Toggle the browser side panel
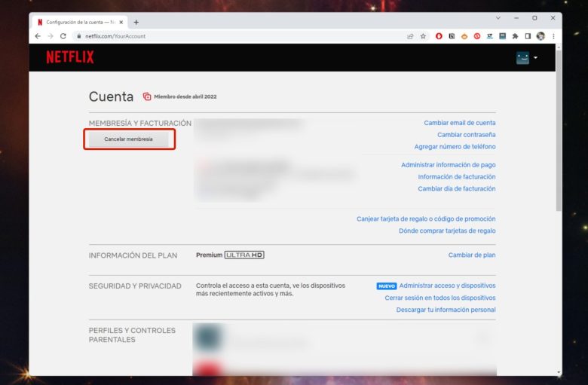Screen dimensions: 588x385 pos(528,36)
